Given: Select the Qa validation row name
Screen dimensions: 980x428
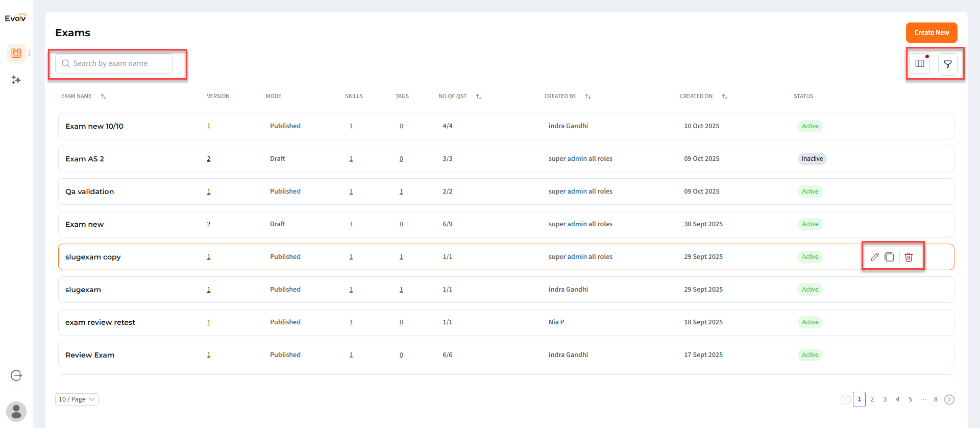Looking at the screenshot, I should [90, 192].
